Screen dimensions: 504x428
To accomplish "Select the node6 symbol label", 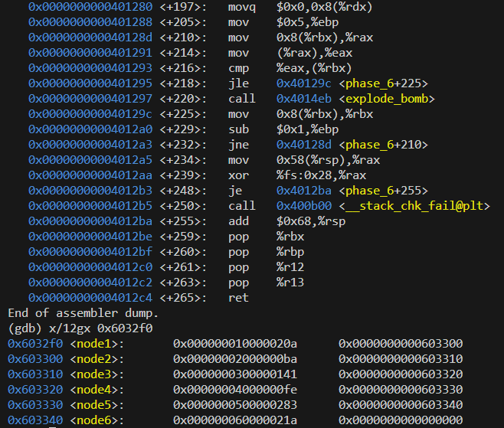I will click(93, 420).
